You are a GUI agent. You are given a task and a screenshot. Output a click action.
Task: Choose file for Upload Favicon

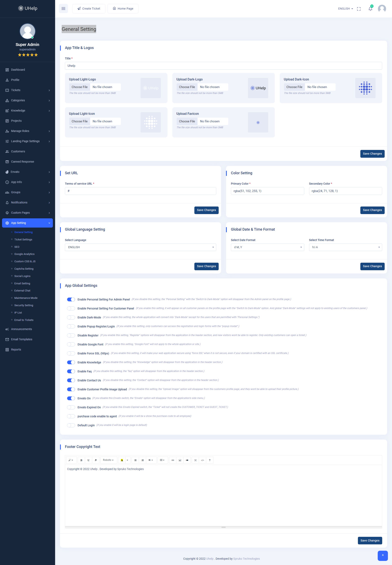pyautogui.click(x=187, y=121)
